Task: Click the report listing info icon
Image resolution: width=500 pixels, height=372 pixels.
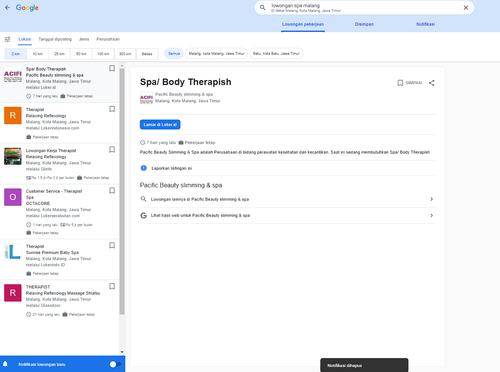Action: point(144,168)
